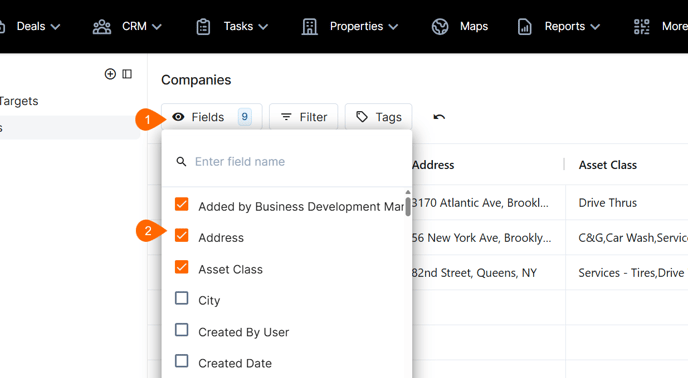Click the undo arrow icon
688x378 pixels.
click(439, 117)
